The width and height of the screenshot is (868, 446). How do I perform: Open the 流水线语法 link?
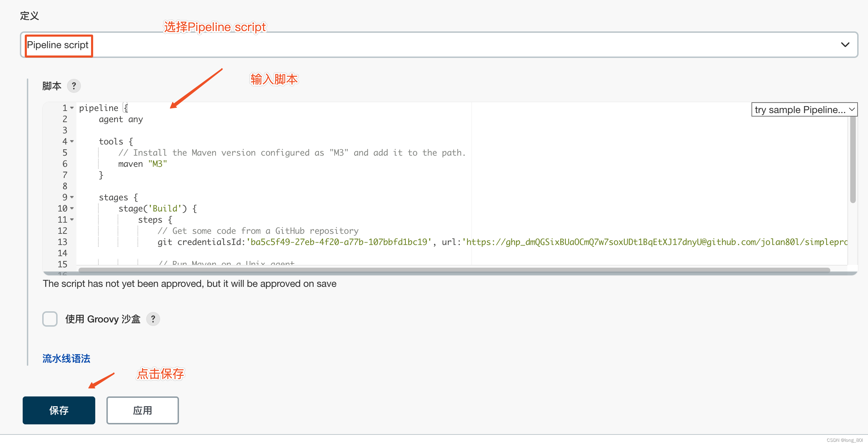coord(66,358)
